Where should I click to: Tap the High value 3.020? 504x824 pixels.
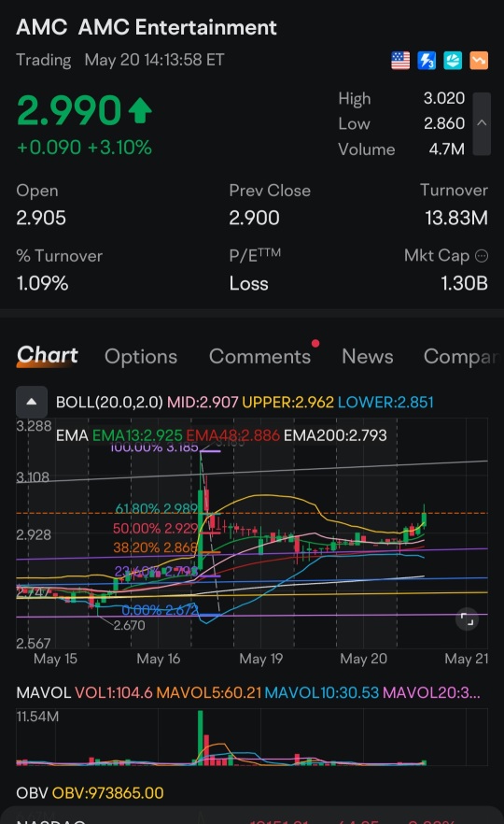(x=444, y=98)
